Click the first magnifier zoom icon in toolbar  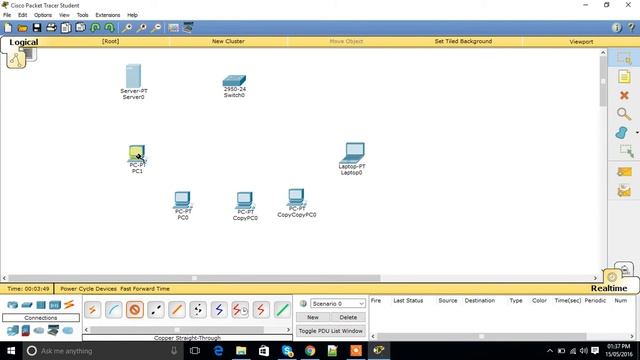[x=127, y=28]
